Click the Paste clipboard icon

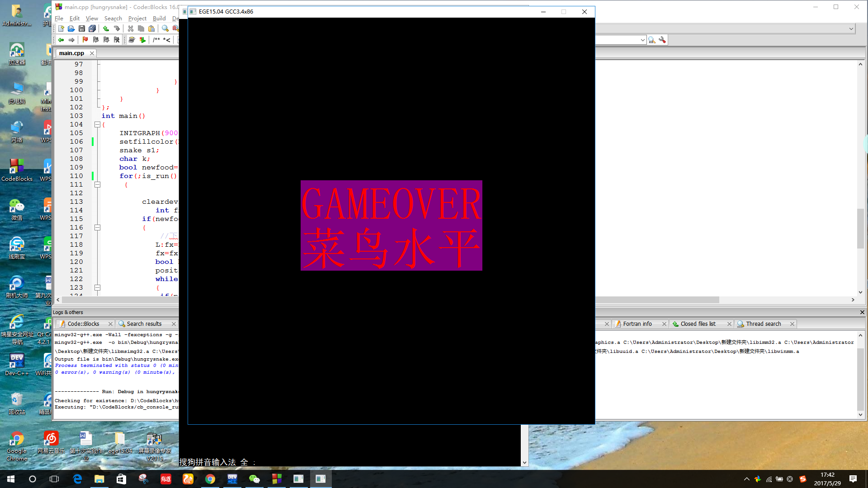(151, 28)
